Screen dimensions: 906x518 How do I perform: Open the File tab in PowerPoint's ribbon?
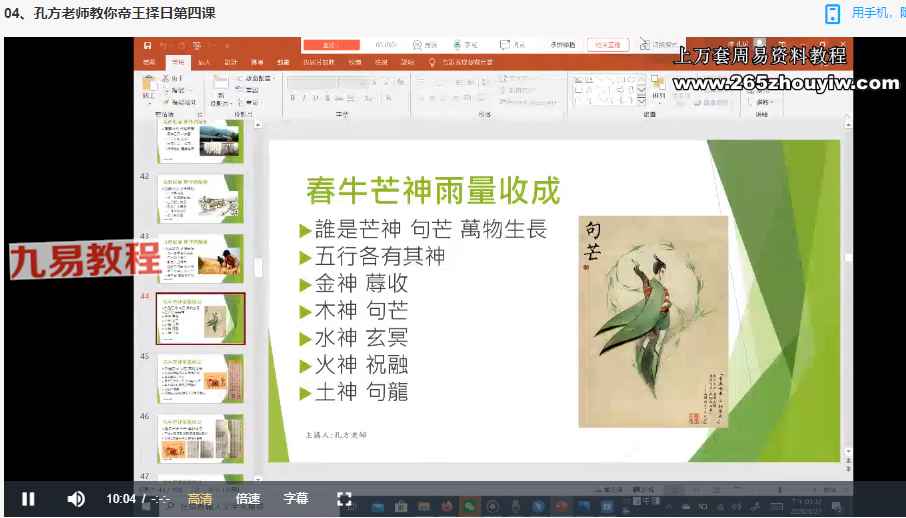point(149,62)
